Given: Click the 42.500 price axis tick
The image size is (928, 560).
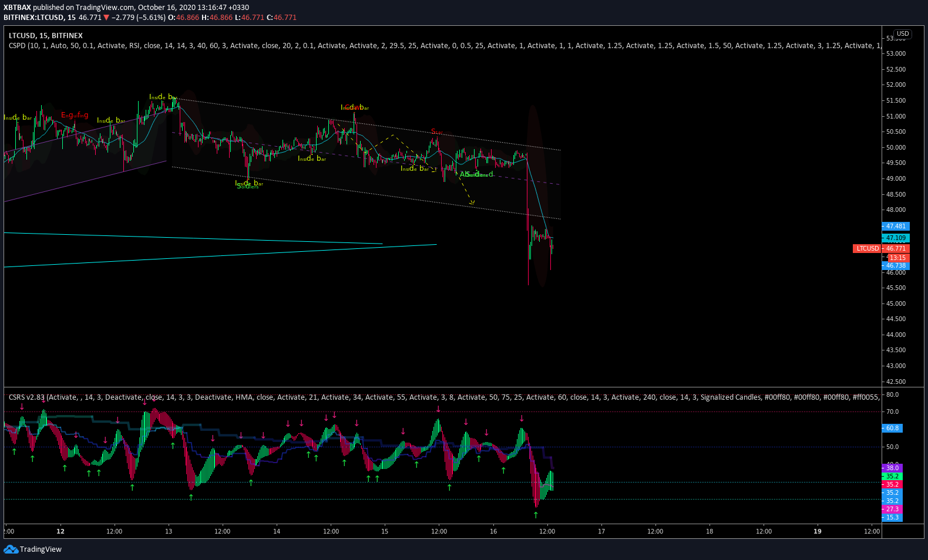Looking at the screenshot, I should point(896,382).
